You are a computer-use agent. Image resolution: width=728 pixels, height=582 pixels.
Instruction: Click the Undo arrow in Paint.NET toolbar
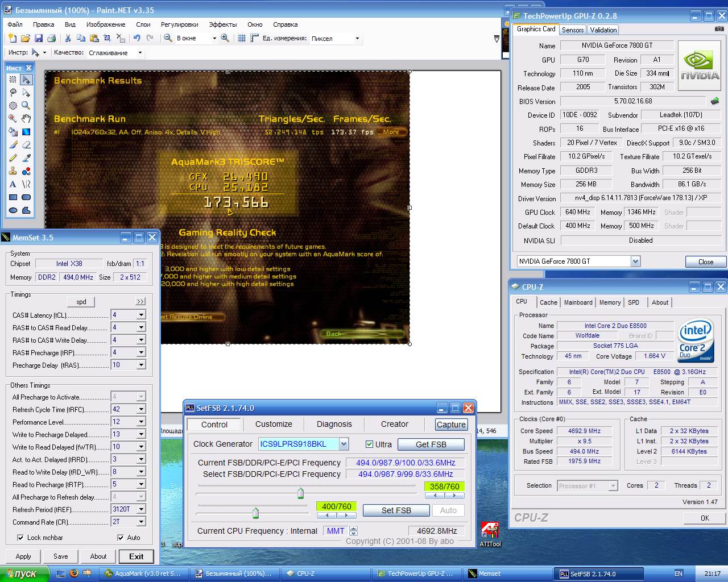(x=137, y=38)
